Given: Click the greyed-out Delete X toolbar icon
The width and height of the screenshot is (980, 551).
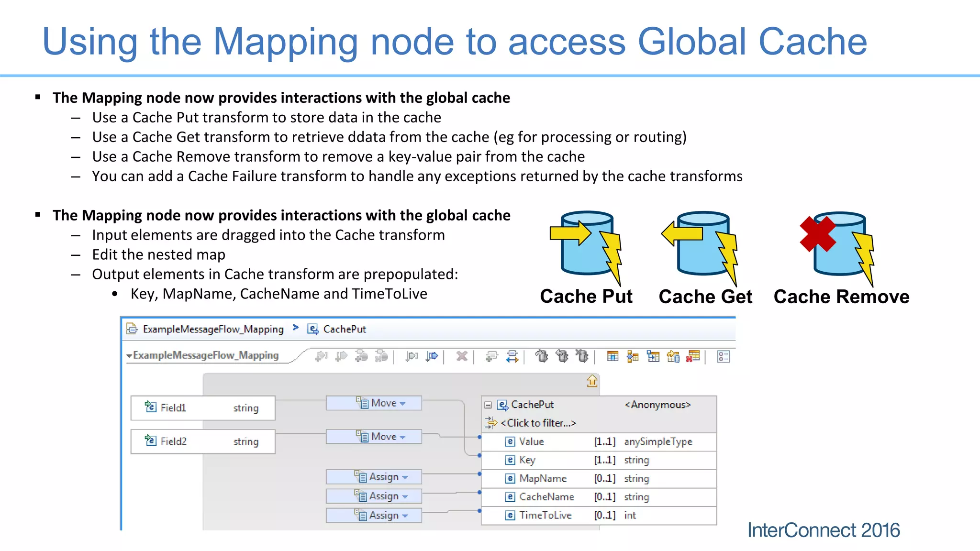Looking at the screenshot, I should pos(462,356).
